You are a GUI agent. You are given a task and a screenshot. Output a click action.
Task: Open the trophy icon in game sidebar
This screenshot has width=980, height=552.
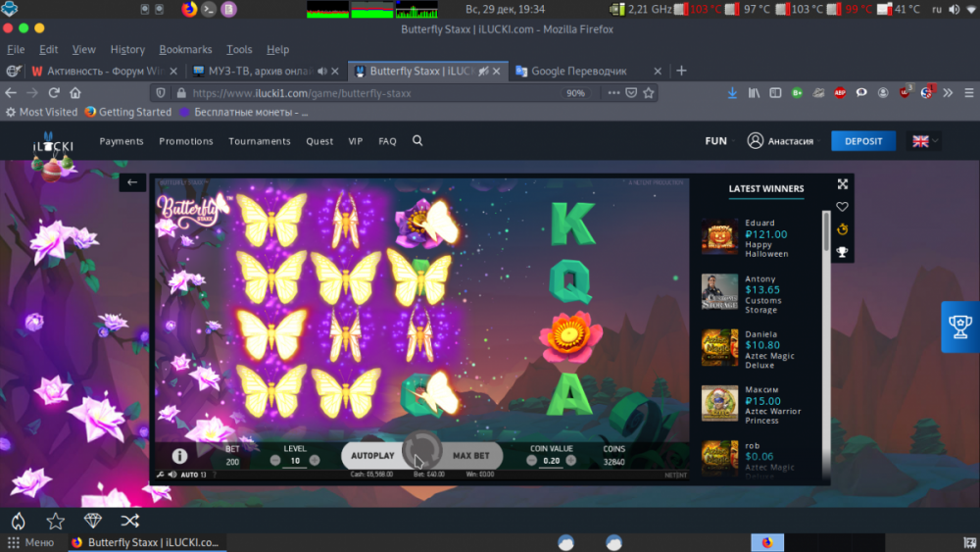pyautogui.click(x=842, y=252)
